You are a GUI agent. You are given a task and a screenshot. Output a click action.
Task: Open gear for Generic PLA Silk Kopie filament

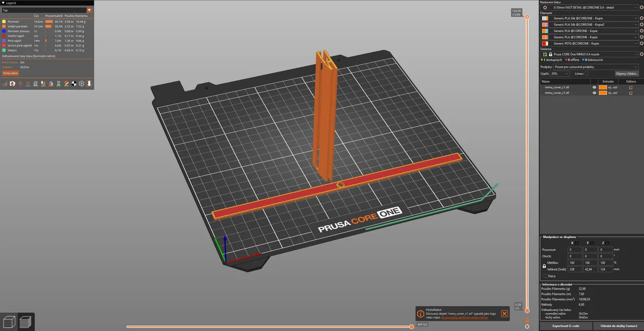coord(641,18)
